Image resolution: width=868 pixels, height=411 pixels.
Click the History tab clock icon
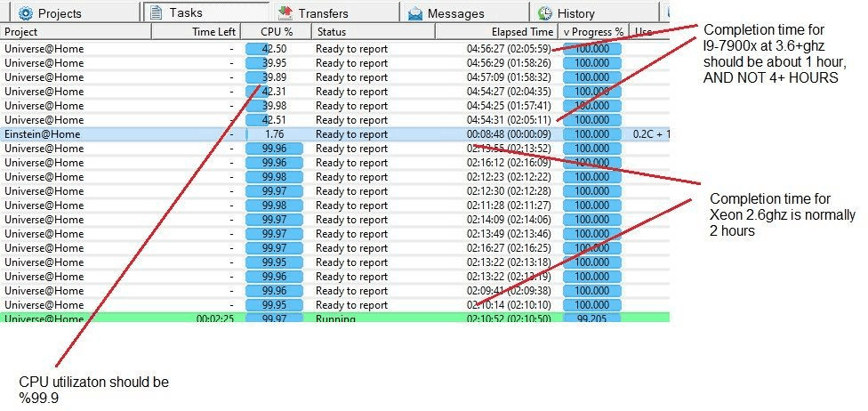tap(545, 13)
